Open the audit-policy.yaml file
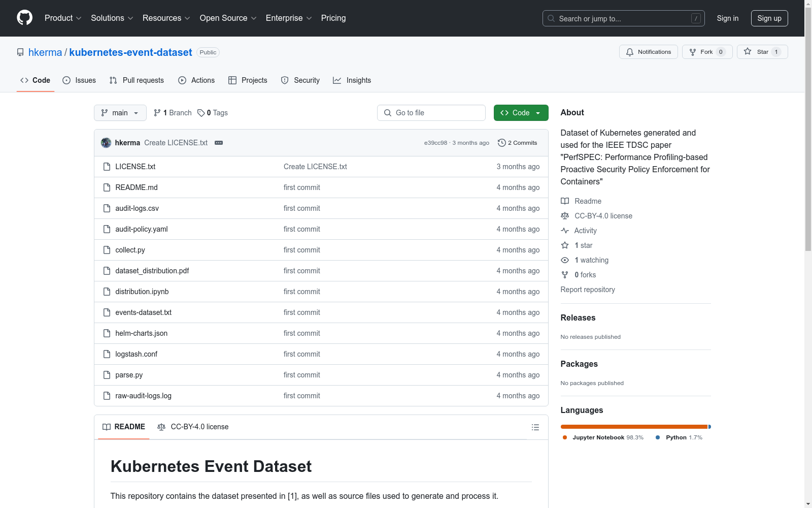Image resolution: width=812 pixels, height=508 pixels. point(142,229)
